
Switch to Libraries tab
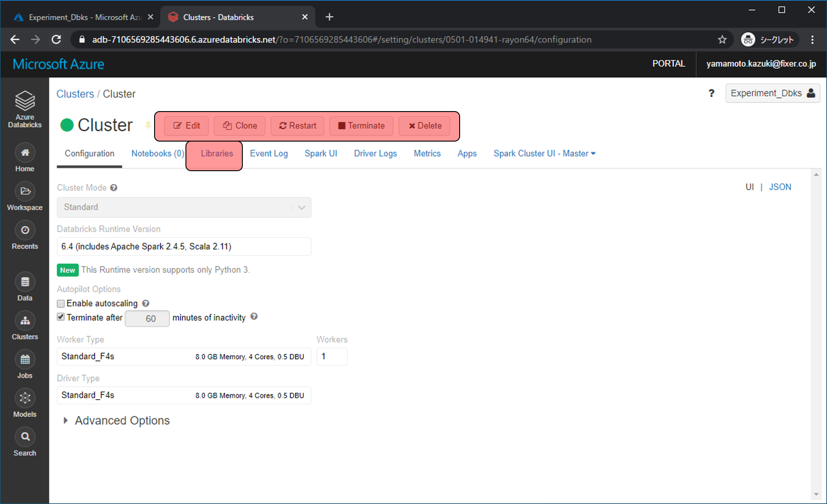click(x=217, y=153)
